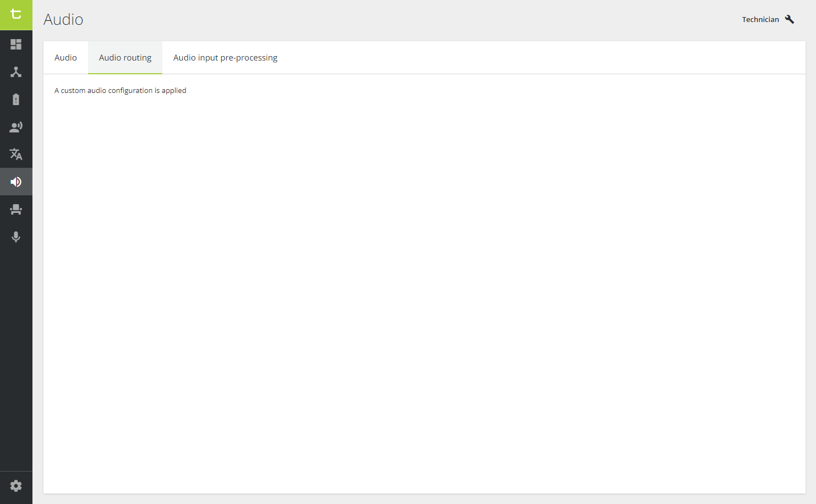The height and width of the screenshot is (504, 816).
Task: Select the battery alert sidebar icon
Action: (x=16, y=99)
